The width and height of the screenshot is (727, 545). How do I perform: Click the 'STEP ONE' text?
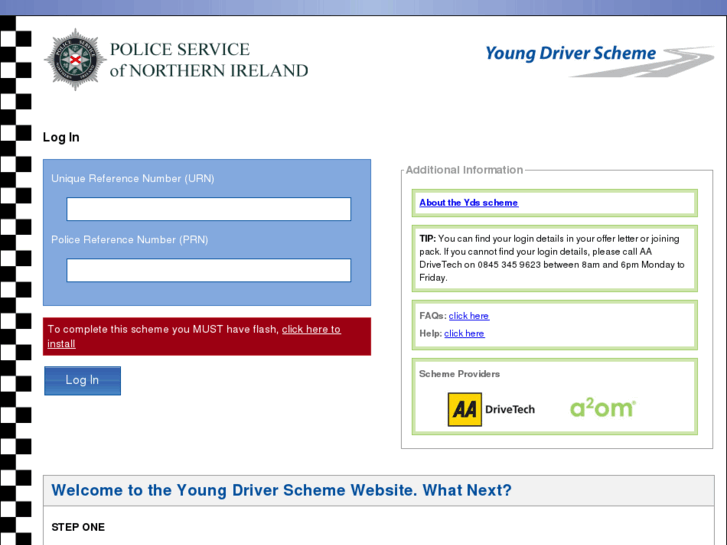pos(78,527)
